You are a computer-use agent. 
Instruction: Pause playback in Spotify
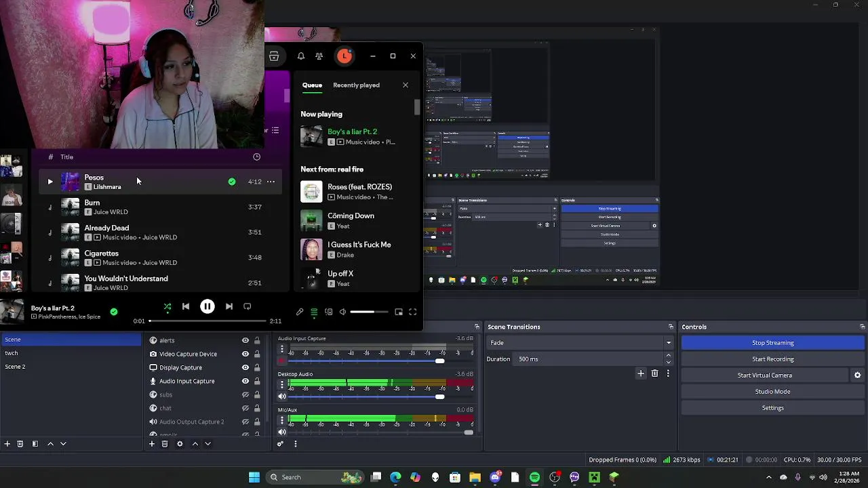[208, 307]
